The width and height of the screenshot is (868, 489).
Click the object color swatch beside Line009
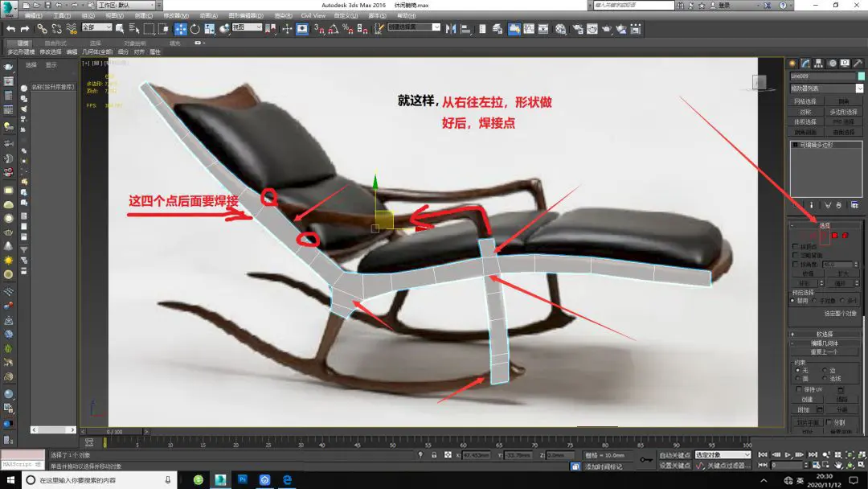pyautogui.click(x=862, y=76)
